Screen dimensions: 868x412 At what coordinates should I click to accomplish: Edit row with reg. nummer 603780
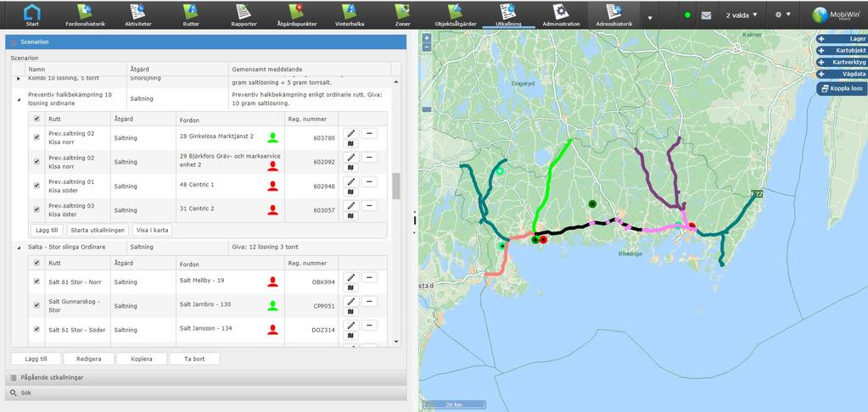[x=351, y=133]
